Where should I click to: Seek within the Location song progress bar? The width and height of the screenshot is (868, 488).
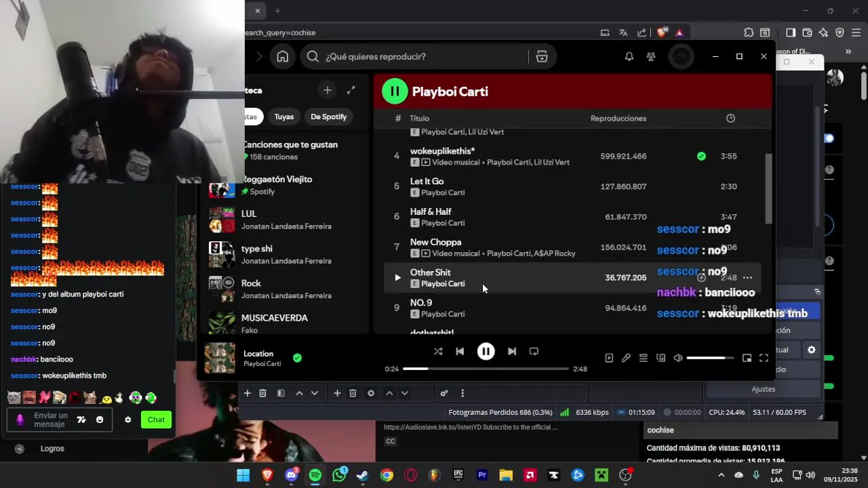click(x=486, y=369)
